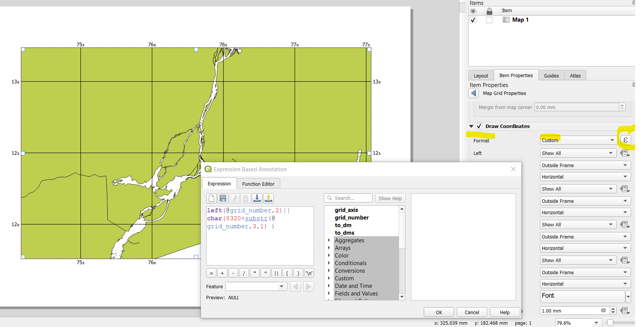This screenshot has width=644, height=327.
Task: Open the zoom level dropdown showing 79.6%
Action: click(578, 323)
